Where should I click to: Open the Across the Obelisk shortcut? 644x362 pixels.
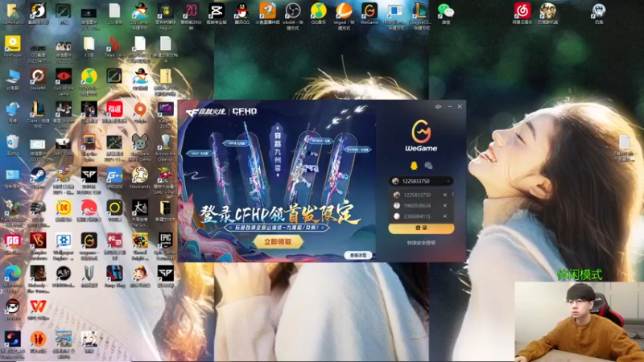[166, 148]
